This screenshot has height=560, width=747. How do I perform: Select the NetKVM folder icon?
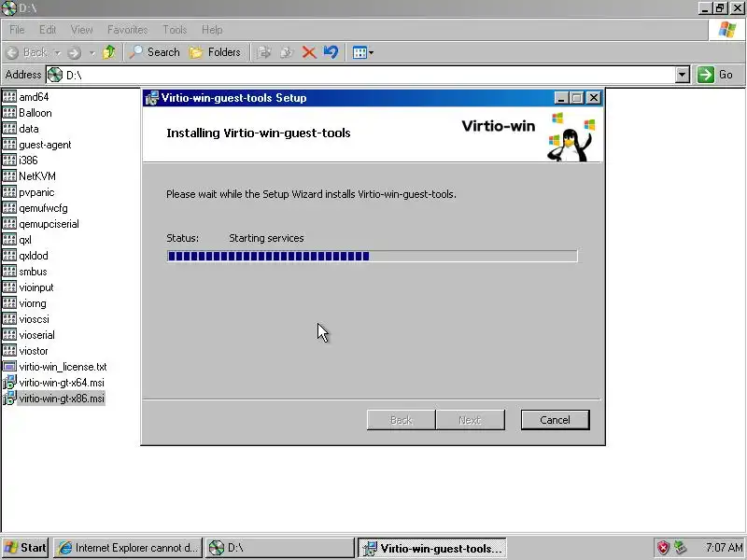click(x=9, y=176)
